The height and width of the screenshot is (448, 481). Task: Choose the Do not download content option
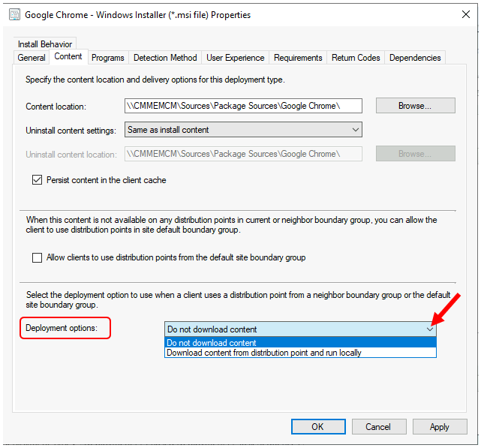point(300,342)
